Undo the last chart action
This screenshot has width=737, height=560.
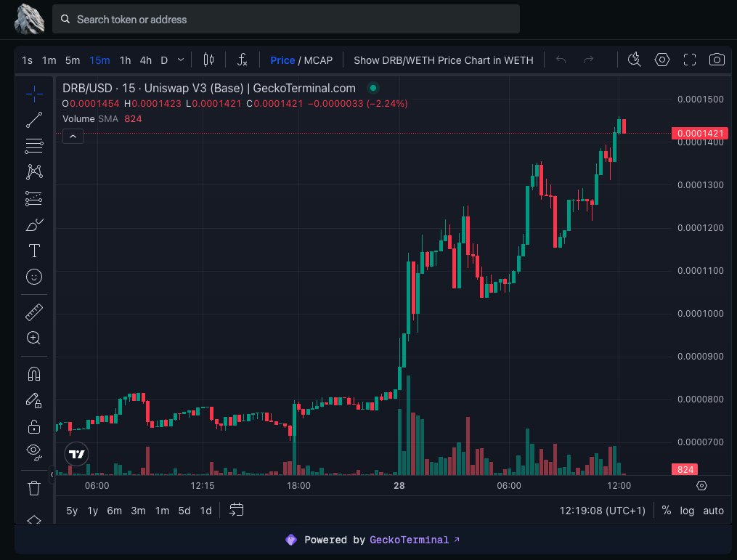click(x=561, y=60)
